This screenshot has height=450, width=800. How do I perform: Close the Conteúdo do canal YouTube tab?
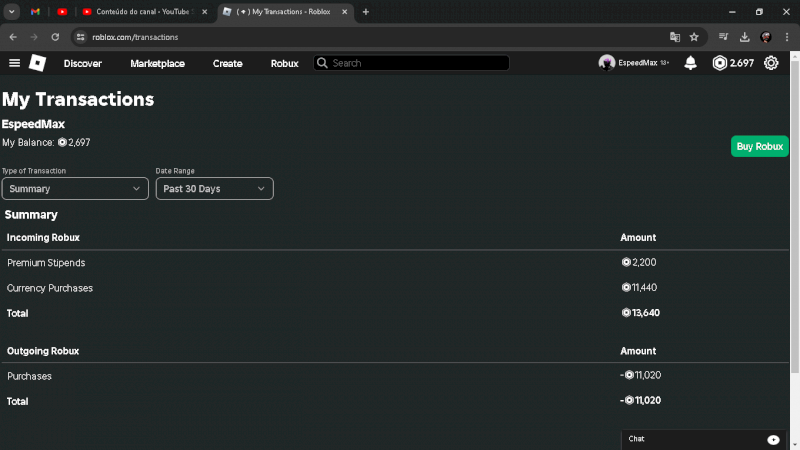pos(205,12)
